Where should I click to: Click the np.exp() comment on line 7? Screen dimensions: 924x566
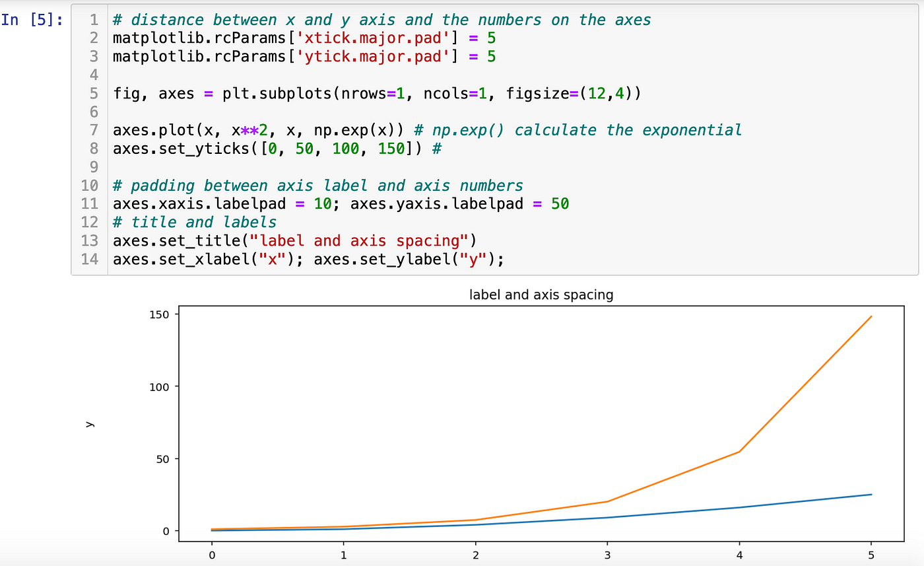coord(577,130)
